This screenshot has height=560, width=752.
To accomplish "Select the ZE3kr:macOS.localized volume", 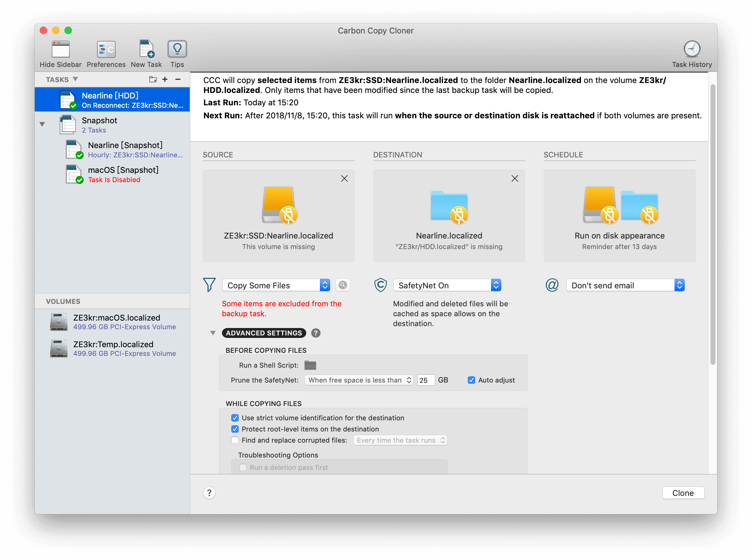I will pos(112,322).
